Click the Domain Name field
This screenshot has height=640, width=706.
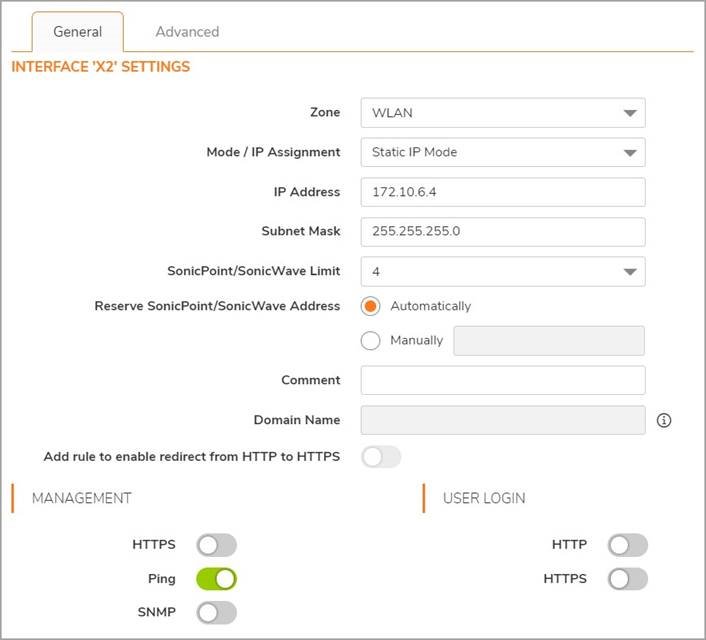502,420
